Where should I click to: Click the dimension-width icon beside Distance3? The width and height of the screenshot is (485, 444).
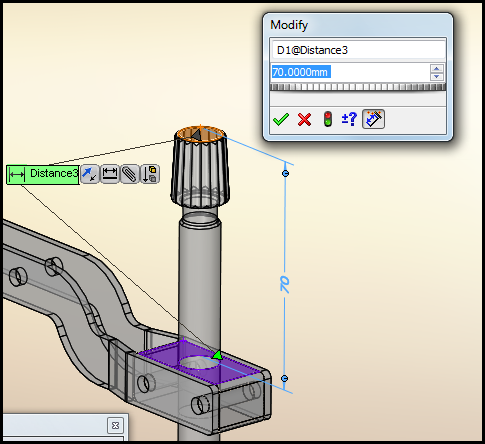(x=110, y=174)
